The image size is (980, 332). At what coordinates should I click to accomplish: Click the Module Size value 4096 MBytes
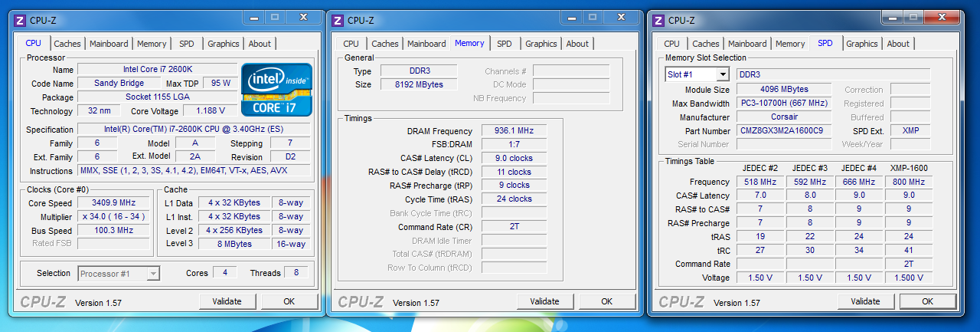[784, 90]
